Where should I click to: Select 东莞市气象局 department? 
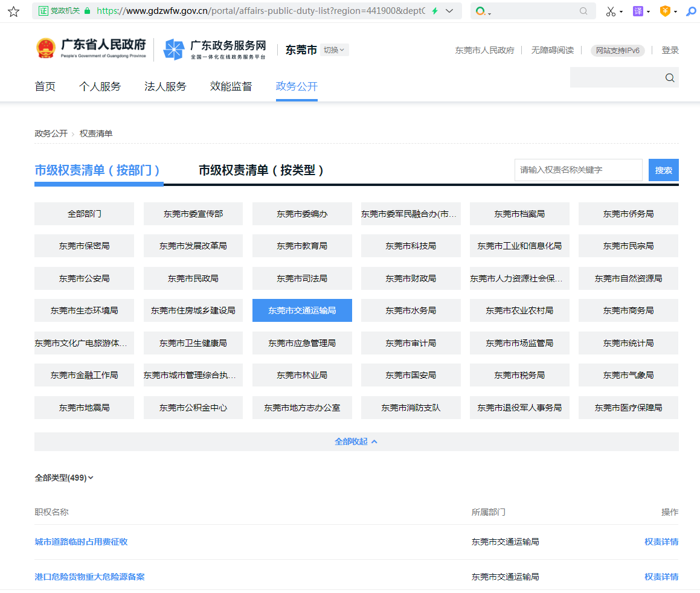pos(628,375)
